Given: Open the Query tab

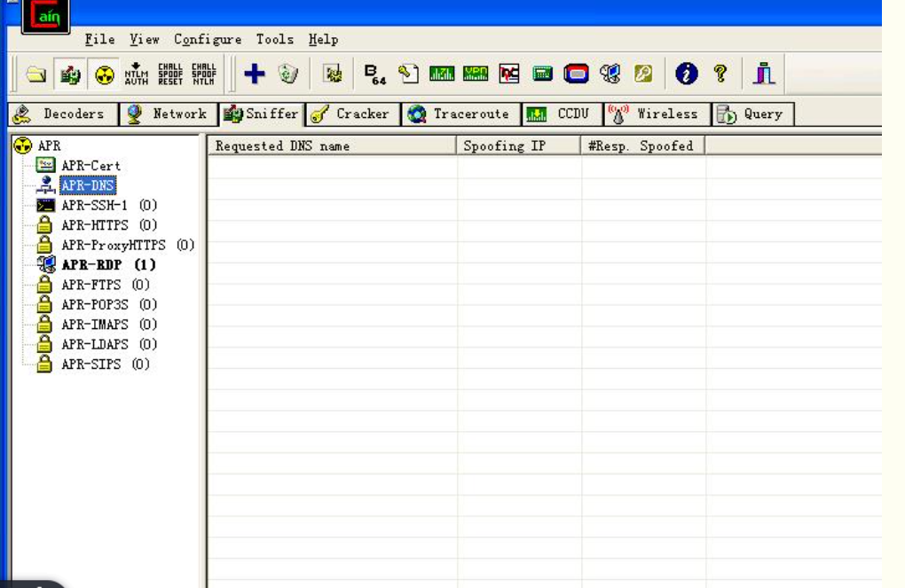Looking at the screenshot, I should (x=752, y=114).
